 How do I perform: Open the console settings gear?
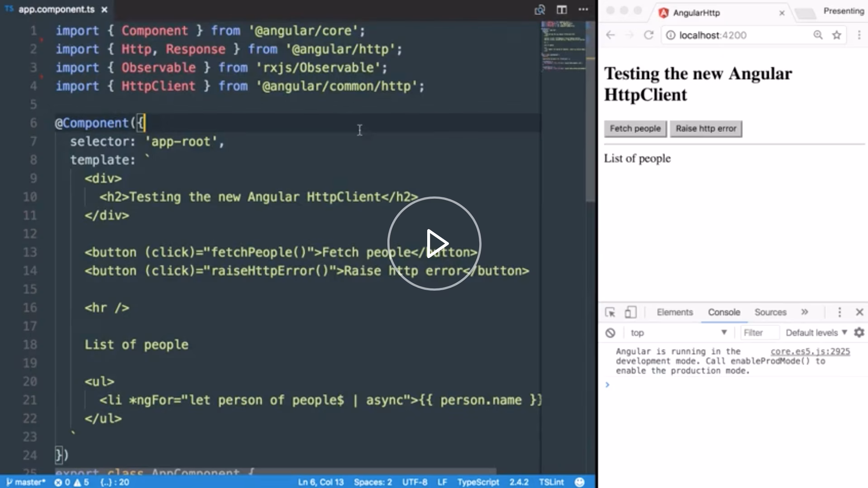tap(859, 333)
